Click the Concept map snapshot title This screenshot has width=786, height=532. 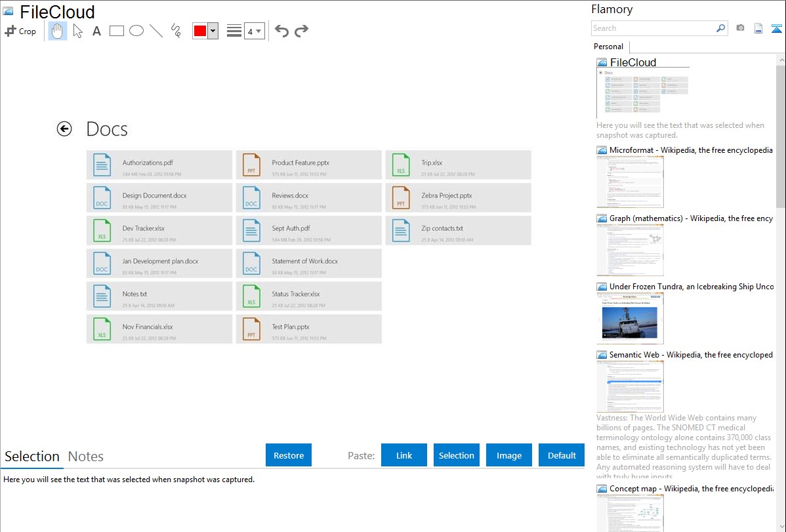pyautogui.click(x=691, y=489)
